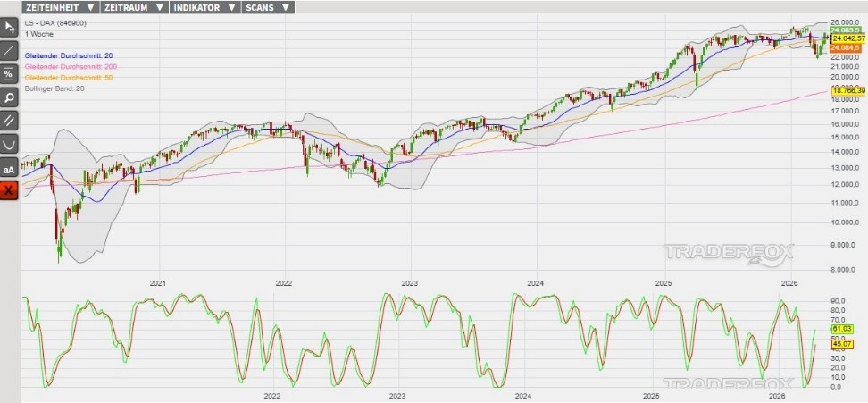This screenshot has width=868, height=403.
Task: Activate the trend line drawing tool
Action: point(9,50)
